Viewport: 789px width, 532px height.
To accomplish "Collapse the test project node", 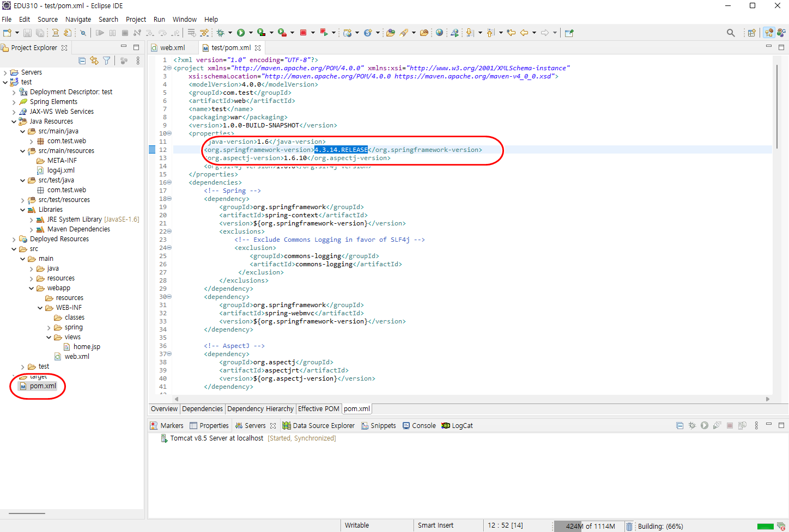I will (x=5, y=82).
